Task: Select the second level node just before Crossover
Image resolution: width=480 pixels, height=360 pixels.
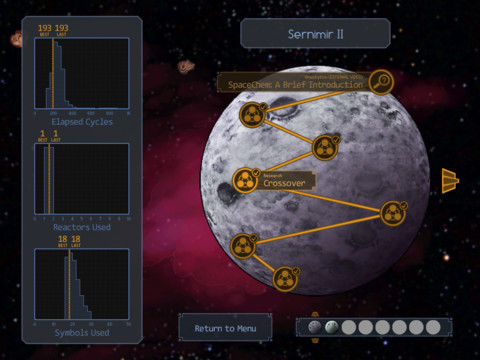Action: click(326, 147)
